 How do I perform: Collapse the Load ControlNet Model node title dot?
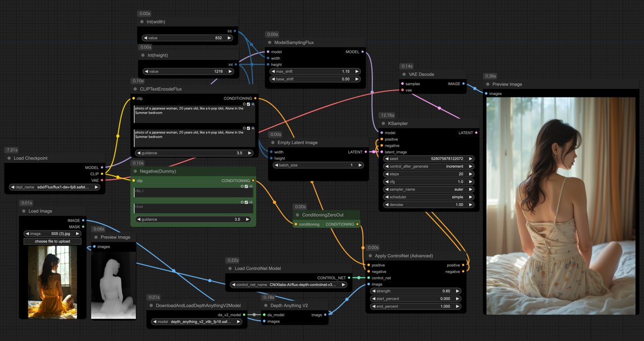tap(230, 269)
